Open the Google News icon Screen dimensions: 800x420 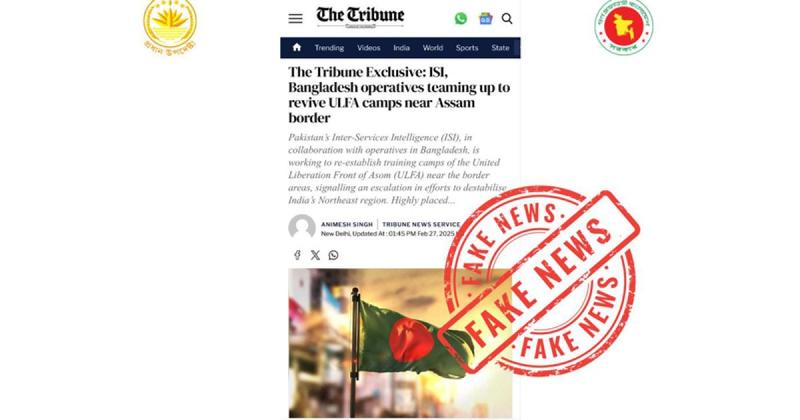pos(485,19)
